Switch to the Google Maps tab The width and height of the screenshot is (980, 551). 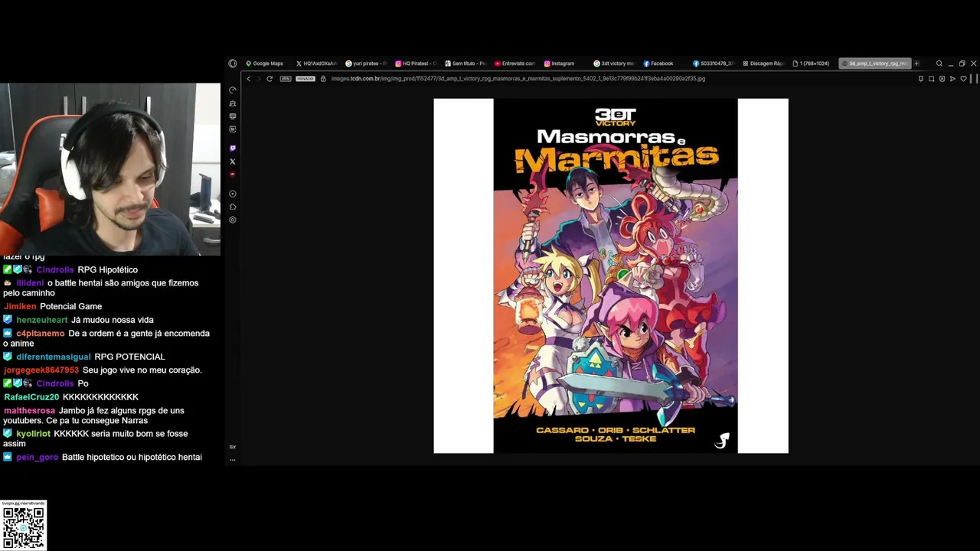[x=265, y=64]
